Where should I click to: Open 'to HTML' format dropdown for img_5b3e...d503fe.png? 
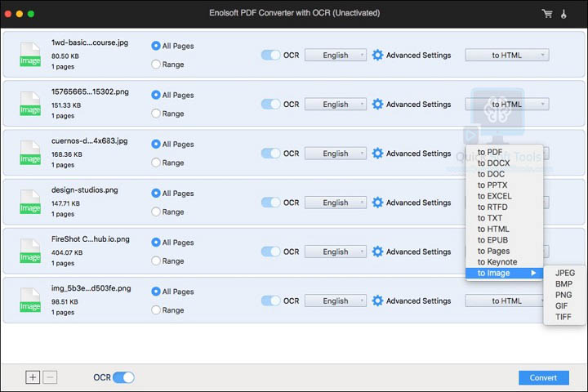[x=504, y=301]
